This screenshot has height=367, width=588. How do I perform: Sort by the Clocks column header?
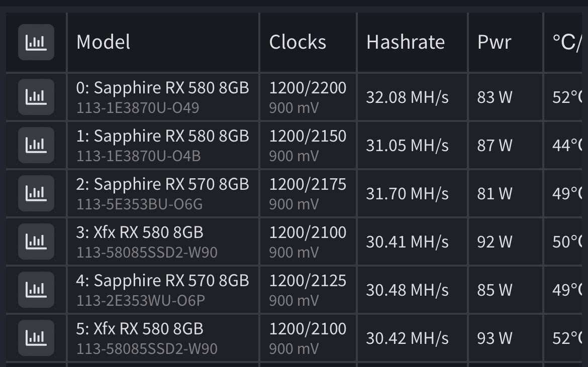coord(298,42)
